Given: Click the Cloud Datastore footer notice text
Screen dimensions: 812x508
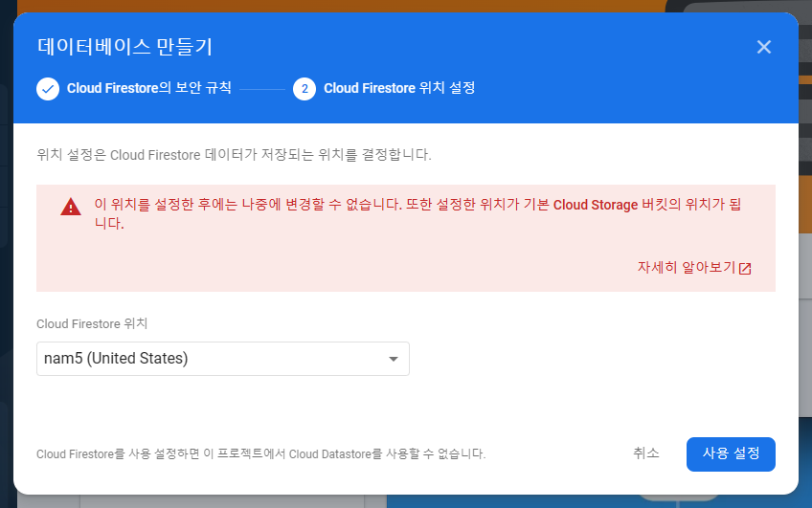Looking at the screenshot, I should (261, 454).
